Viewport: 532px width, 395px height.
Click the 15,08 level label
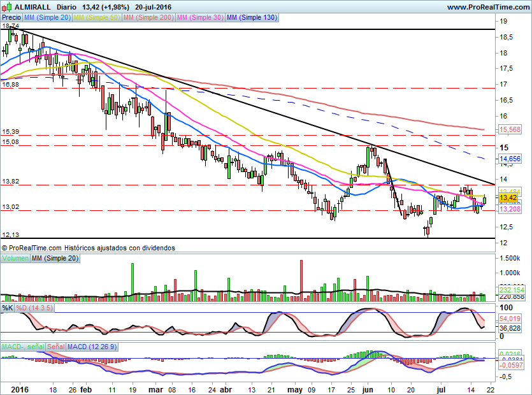[x=11, y=142]
